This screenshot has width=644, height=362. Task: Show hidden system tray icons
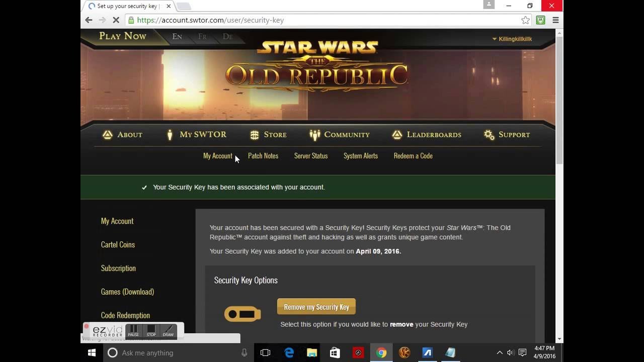click(x=500, y=353)
